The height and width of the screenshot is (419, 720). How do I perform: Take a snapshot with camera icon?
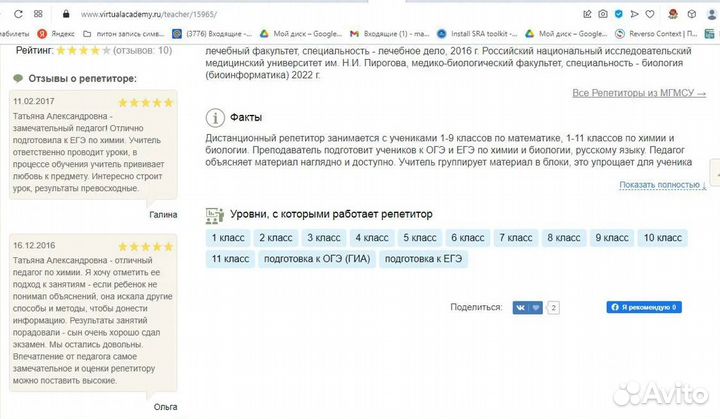tap(603, 14)
